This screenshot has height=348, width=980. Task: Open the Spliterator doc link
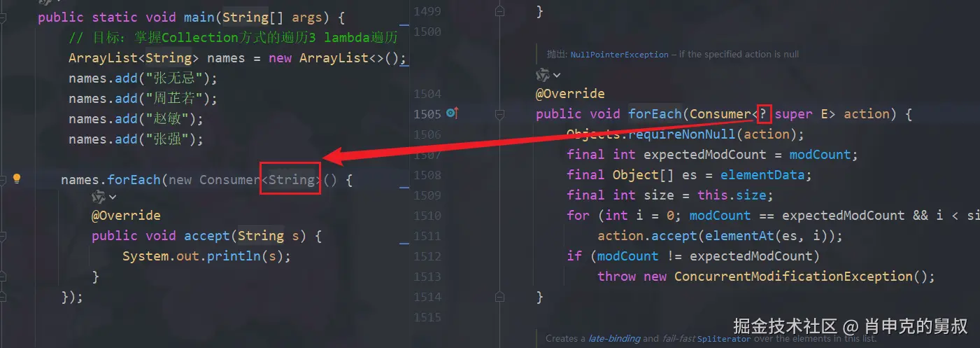pos(724,338)
